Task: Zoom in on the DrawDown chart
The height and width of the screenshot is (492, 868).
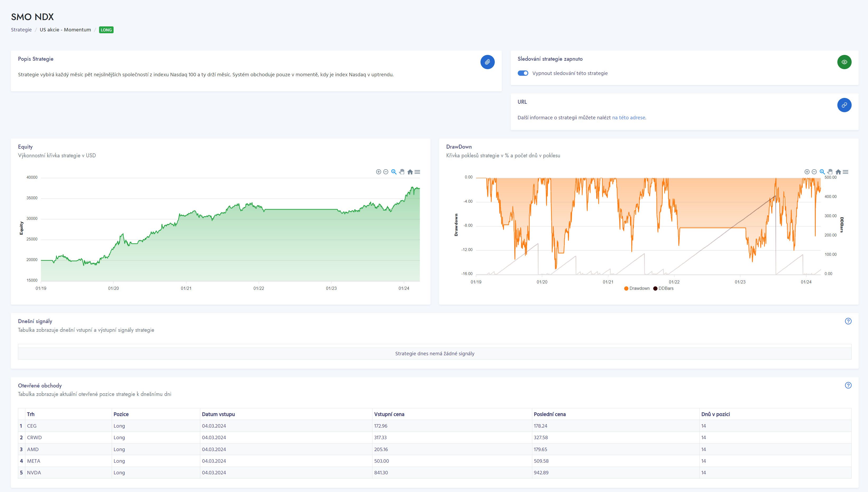Action: point(807,172)
